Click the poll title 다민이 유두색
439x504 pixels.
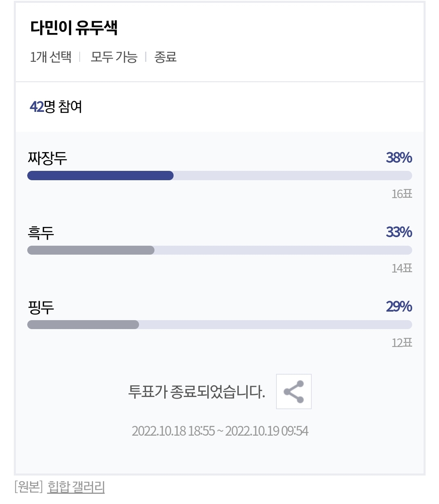pos(74,28)
